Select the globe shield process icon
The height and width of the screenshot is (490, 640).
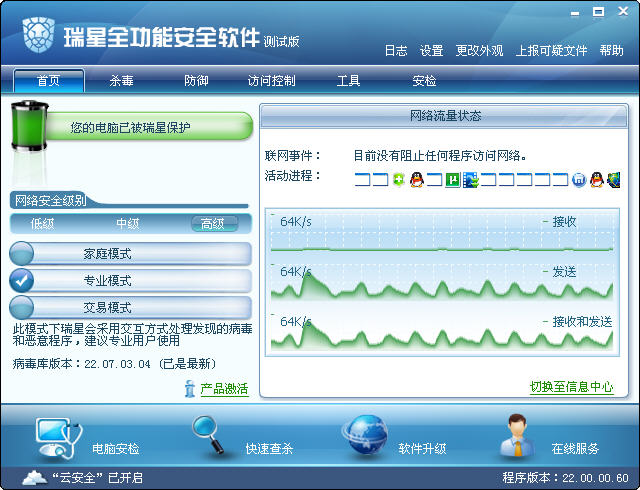[613, 180]
